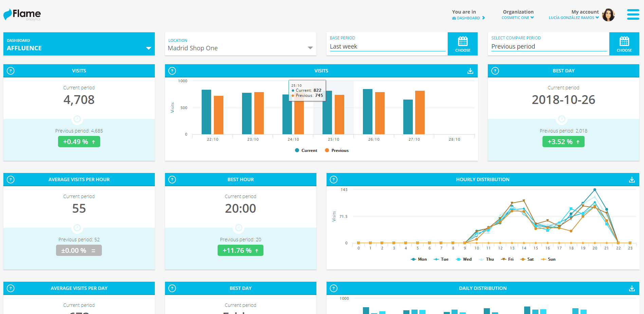Click the calendar icon on compare period CHOOSE
Screen dimensions: 644x314
pyautogui.click(x=624, y=42)
